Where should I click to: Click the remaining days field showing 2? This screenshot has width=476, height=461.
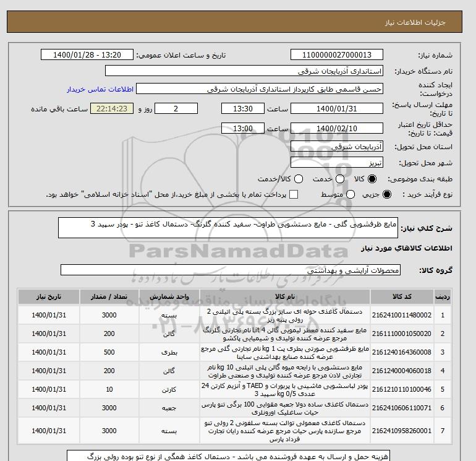176,108
